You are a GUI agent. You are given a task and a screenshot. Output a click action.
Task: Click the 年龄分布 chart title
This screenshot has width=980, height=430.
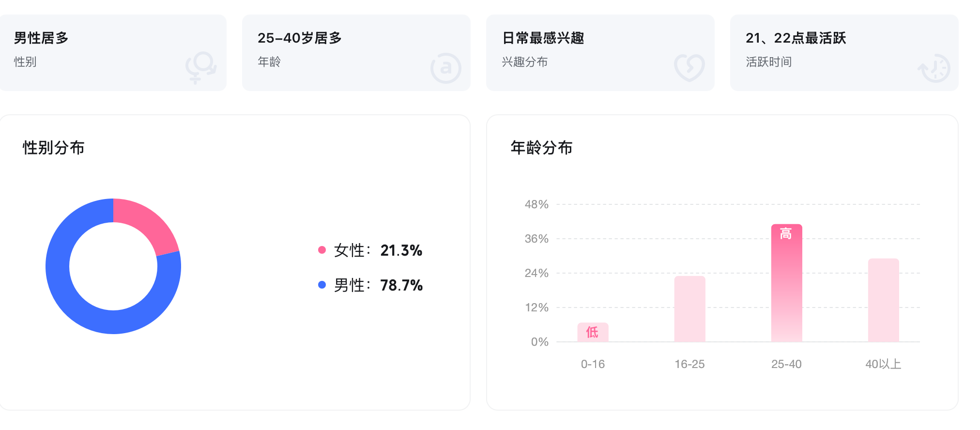click(541, 148)
